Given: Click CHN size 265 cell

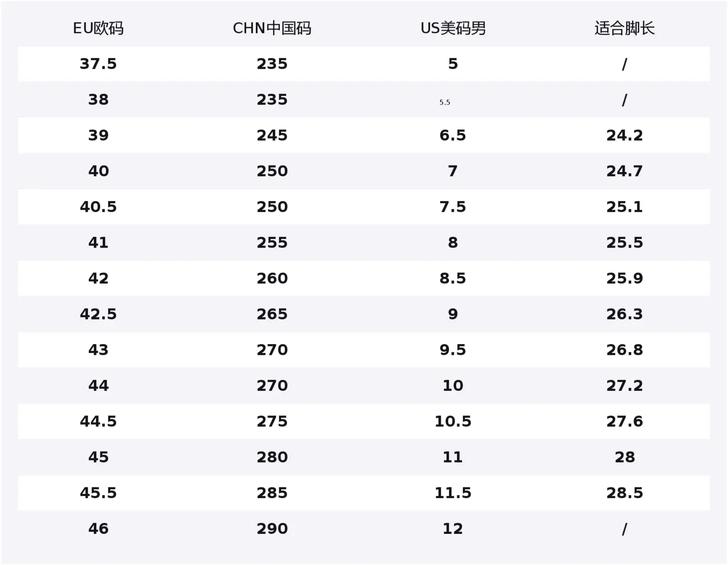Looking at the screenshot, I should (x=272, y=314).
